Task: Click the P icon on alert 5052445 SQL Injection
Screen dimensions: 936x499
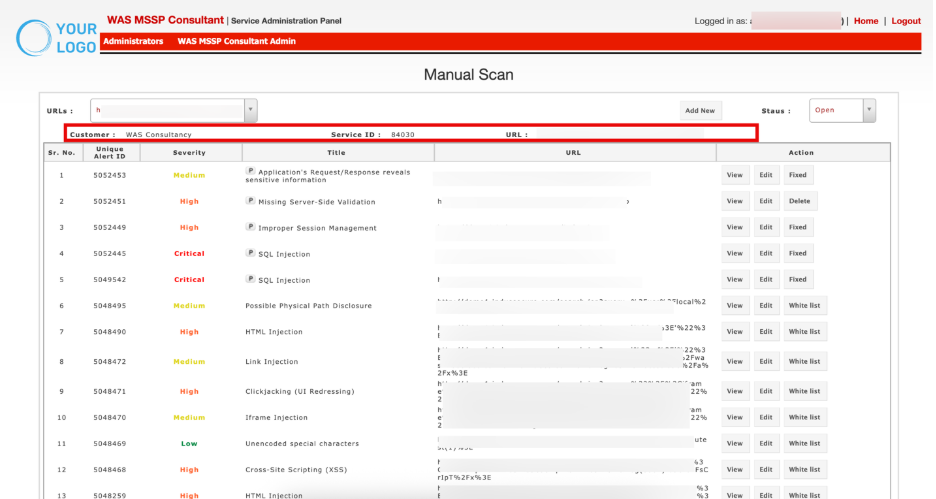Action: pyautogui.click(x=250, y=253)
